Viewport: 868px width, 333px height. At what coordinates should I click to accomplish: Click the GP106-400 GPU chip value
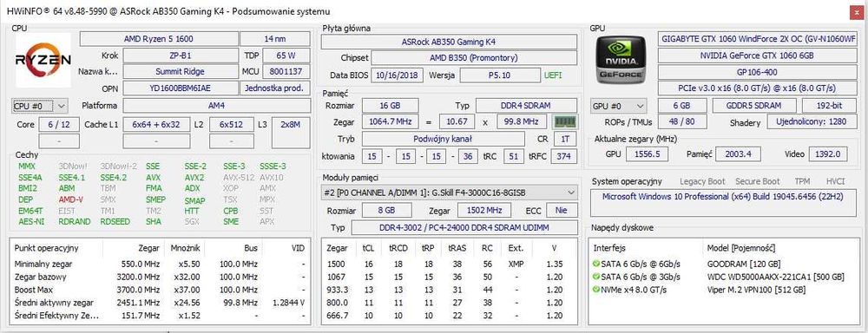point(757,72)
